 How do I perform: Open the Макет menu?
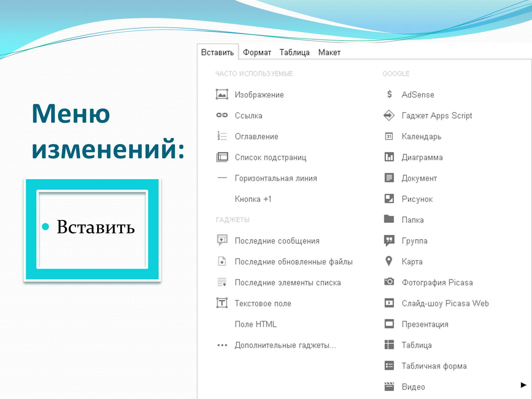pos(329,52)
